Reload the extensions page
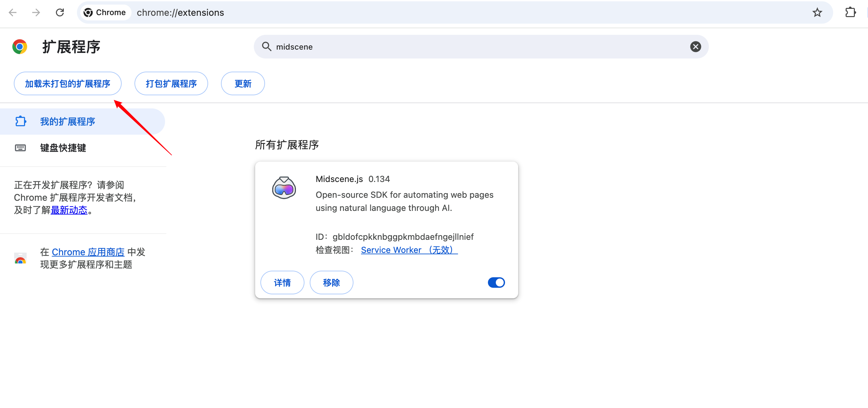 click(60, 12)
